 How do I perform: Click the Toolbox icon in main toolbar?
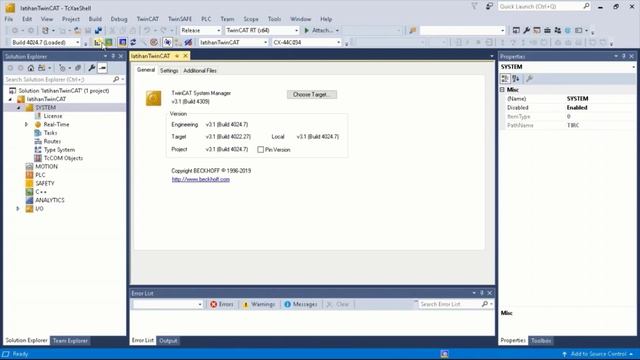(x=547, y=31)
